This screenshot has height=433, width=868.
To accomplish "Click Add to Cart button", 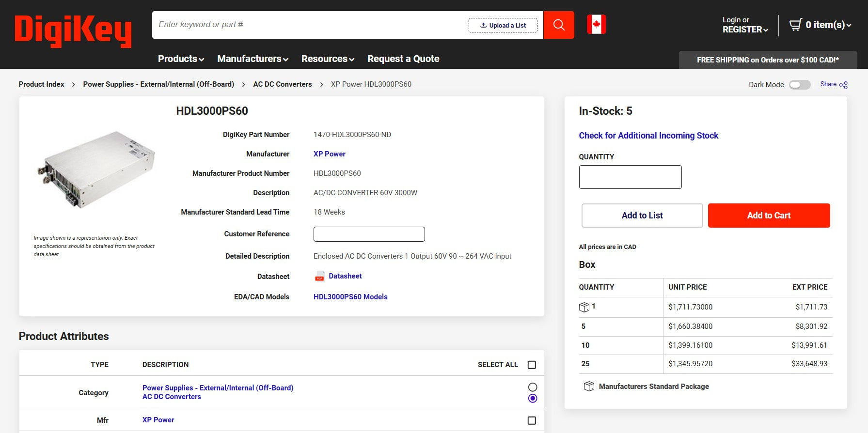I will click(x=769, y=216).
